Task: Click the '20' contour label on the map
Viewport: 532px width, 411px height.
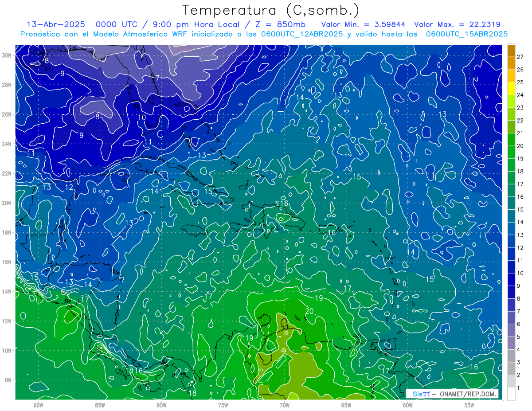Action: [309, 311]
